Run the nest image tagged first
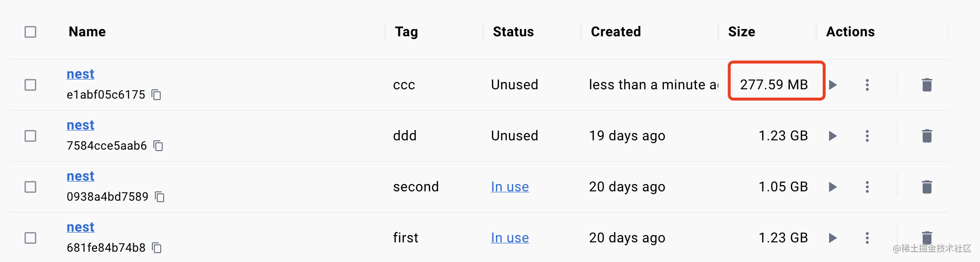The image size is (980, 262). coord(833,238)
